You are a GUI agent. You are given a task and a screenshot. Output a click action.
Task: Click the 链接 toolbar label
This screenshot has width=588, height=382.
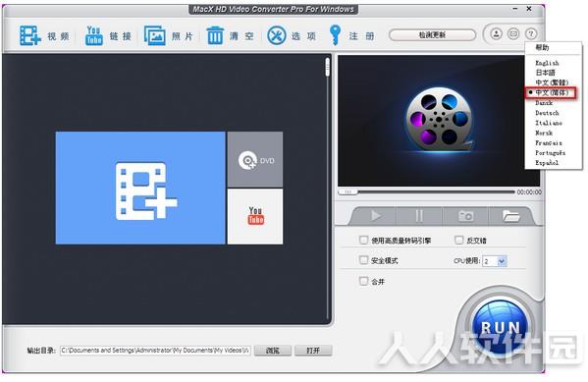121,36
